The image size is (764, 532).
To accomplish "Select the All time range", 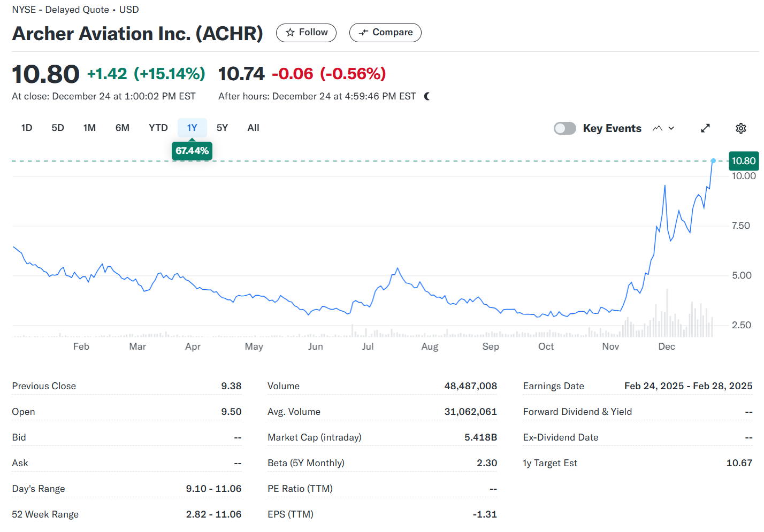I will point(254,128).
